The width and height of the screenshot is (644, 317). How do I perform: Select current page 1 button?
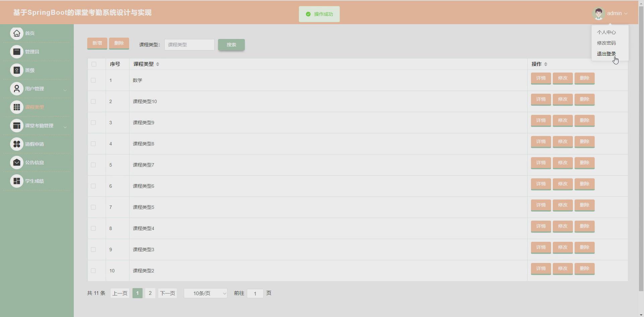click(137, 293)
